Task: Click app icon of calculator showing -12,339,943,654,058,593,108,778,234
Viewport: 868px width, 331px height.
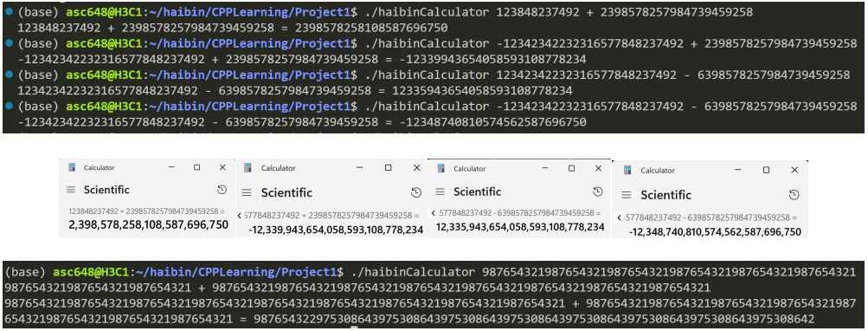Action: pos(248,168)
